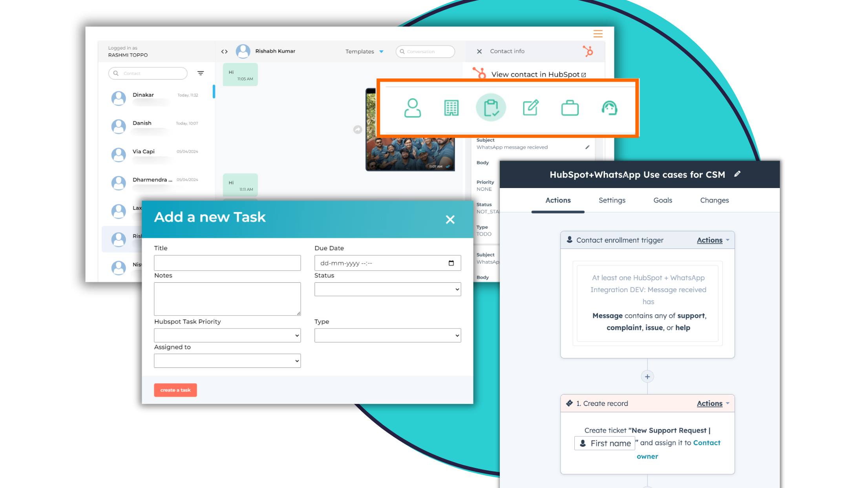Open the Type dropdown in task form
Image resolution: width=868 pixels, height=488 pixels.
[387, 335]
